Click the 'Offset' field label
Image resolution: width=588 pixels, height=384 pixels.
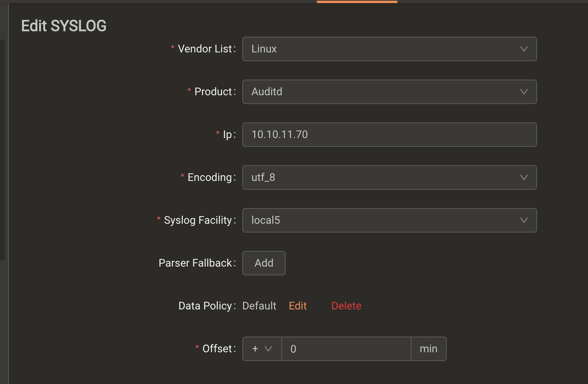click(x=217, y=349)
